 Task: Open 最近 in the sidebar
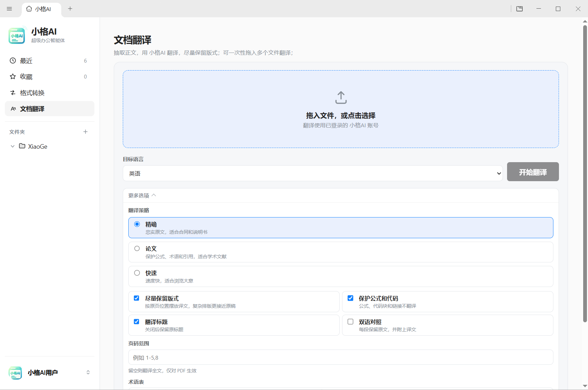tap(49, 61)
